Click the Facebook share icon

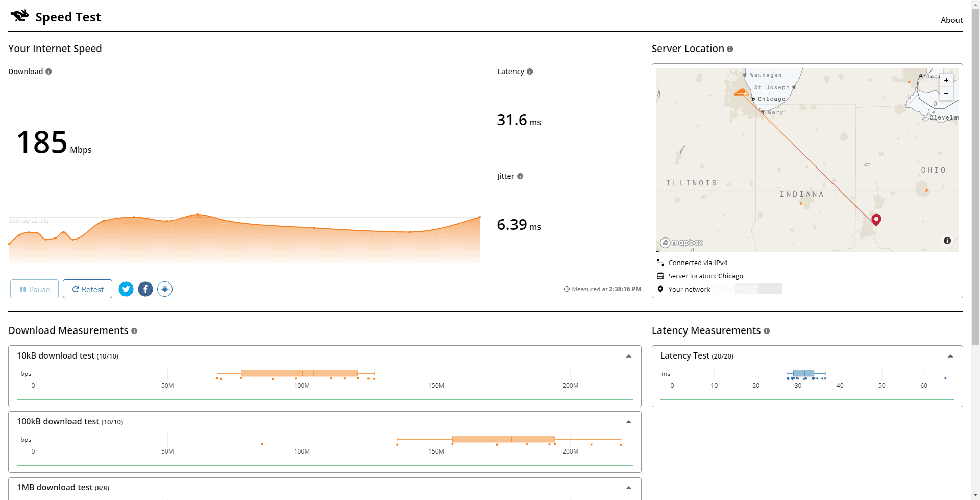(x=145, y=289)
